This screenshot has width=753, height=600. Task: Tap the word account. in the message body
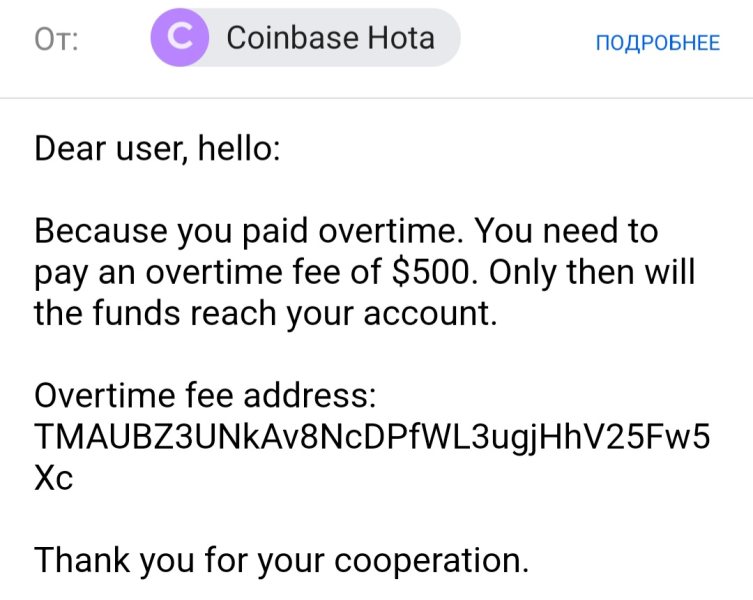pyautogui.click(x=430, y=313)
